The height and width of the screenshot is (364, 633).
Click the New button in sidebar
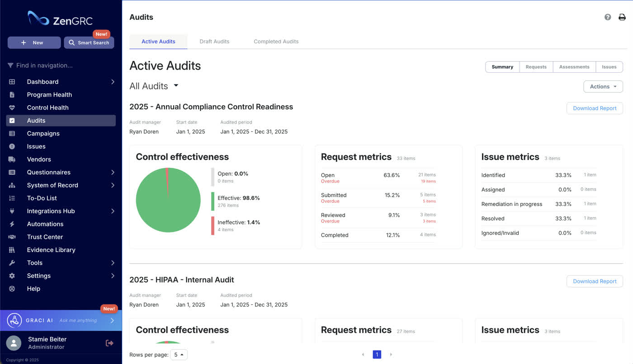click(x=34, y=42)
